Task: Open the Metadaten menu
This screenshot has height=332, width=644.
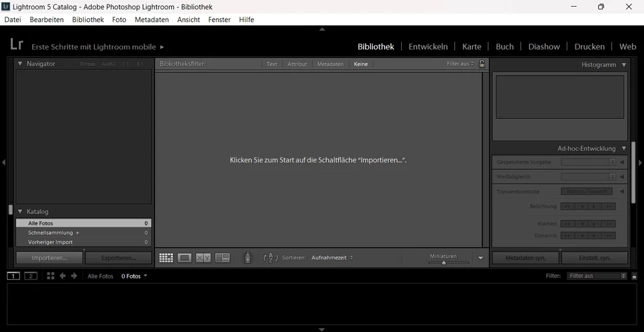Action: [152, 19]
